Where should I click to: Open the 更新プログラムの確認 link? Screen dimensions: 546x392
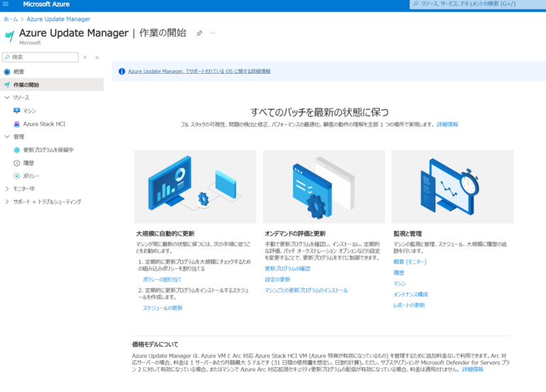click(x=287, y=269)
